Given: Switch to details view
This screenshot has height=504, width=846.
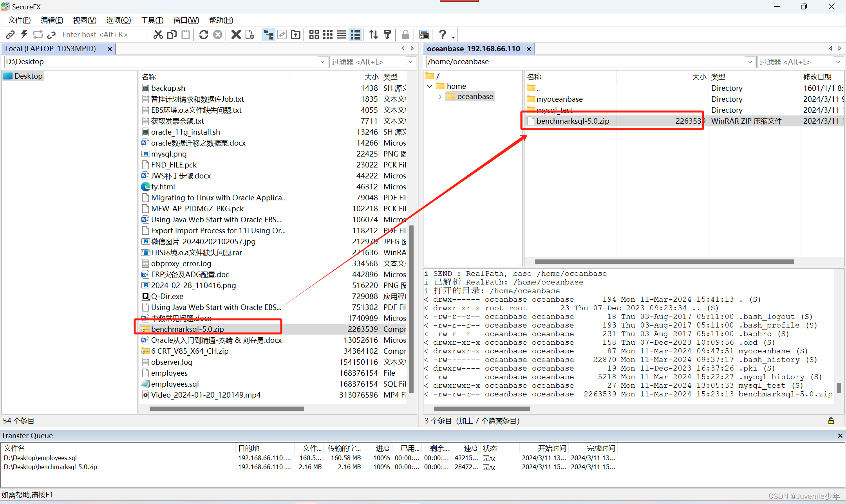Looking at the screenshot, I should pyautogui.click(x=356, y=35).
